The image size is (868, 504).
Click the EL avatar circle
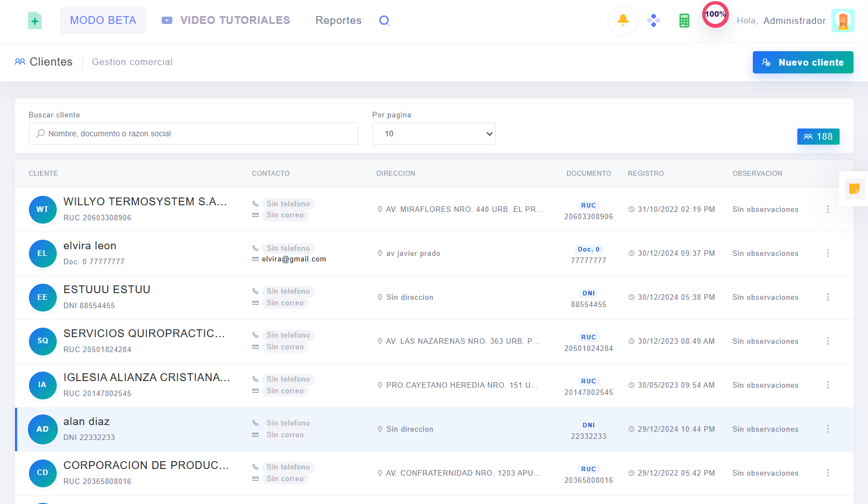pos(43,254)
